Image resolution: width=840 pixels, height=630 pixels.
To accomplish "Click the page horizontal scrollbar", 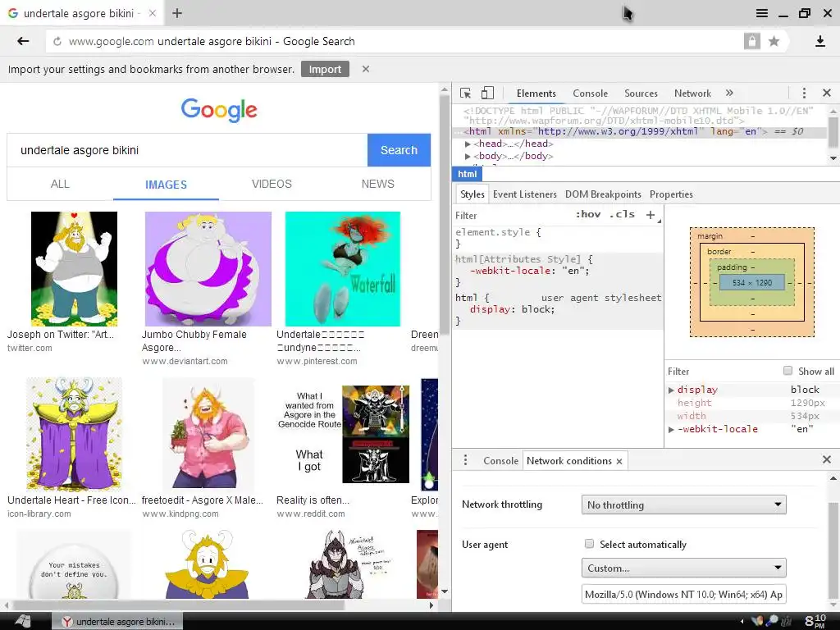I will click(x=177, y=605).
